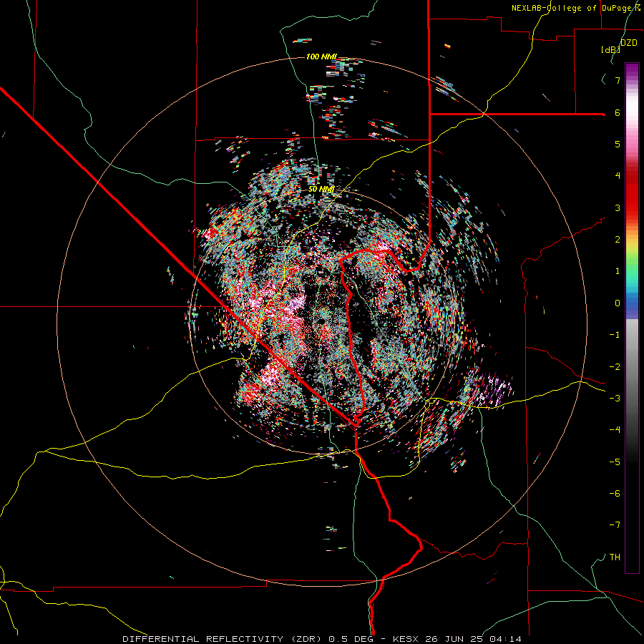Click DIFFERENTIAL REFLECTIVITY in the caption
Viewport: 644px width, 644px height.
[203, 639]
